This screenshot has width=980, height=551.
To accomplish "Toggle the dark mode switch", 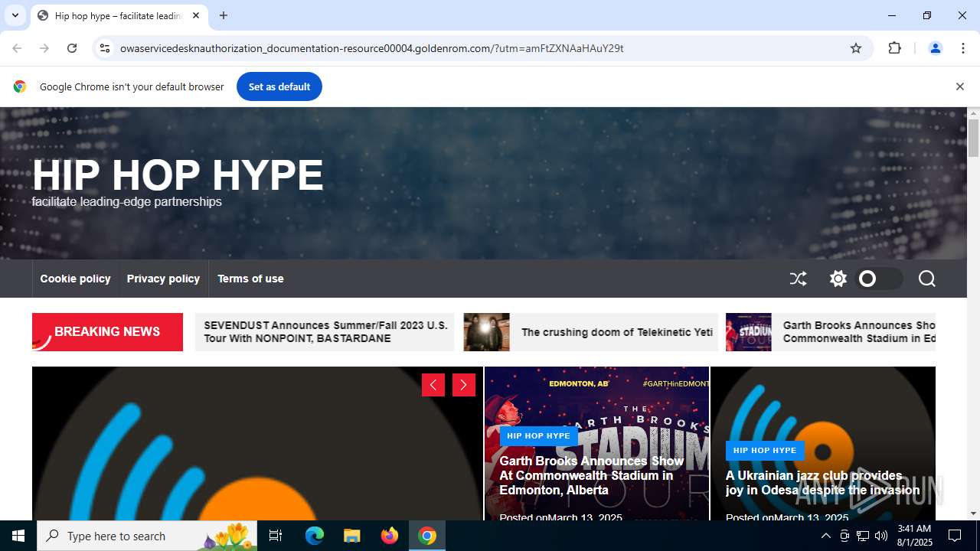I will pos(879,279).
